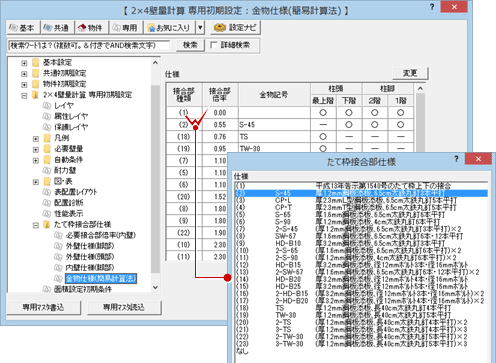Click the 属性レイヤ settings item icon

pyautogui.click(x=47, y=116)
